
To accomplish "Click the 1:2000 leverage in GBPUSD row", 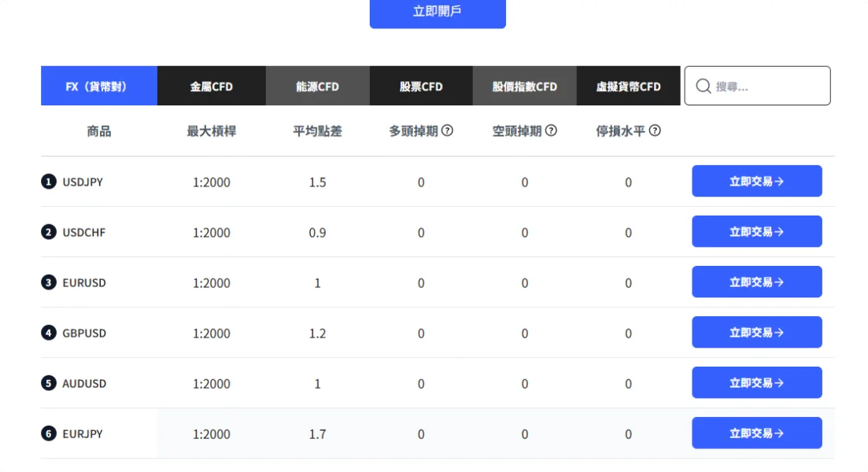I will (x=212, y=333).
